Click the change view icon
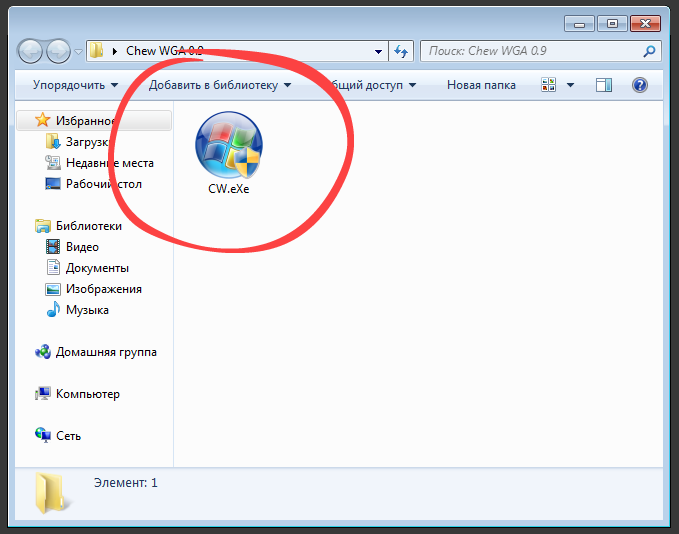Image resolution: width=679 pixels, height=534 pixels. [549, 85]
